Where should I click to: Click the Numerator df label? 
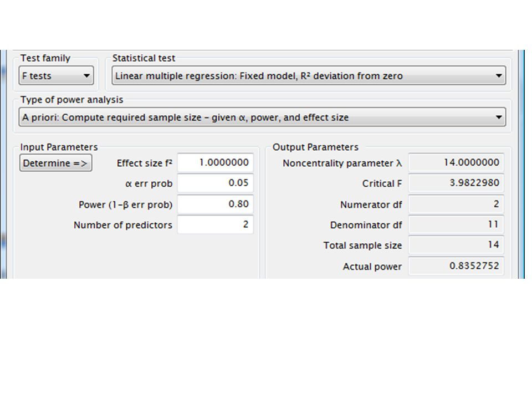(371, 204)
